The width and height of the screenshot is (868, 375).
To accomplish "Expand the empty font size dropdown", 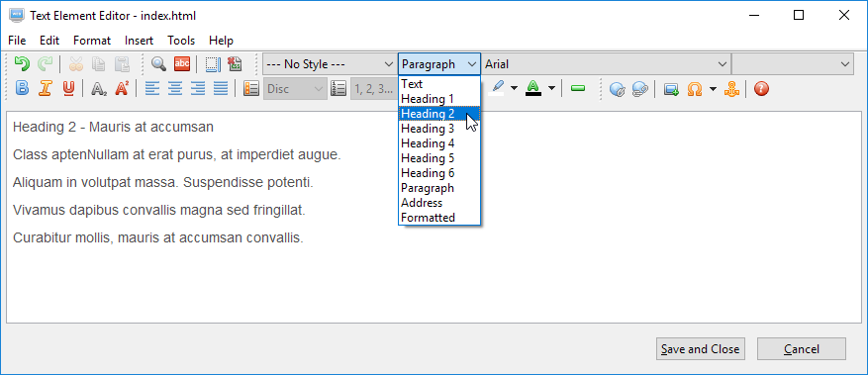I will tap(792, 64).
